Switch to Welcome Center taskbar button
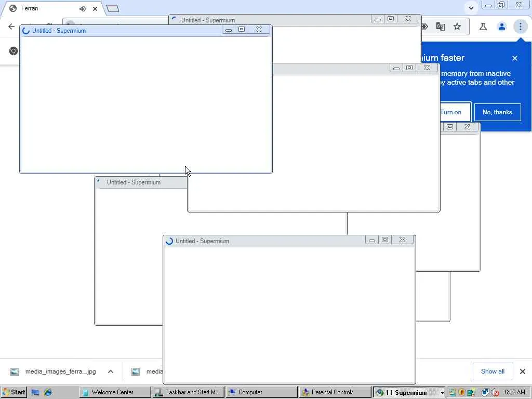Image resolution: width=532 pixels, height=399 pixels. point(115,392)
